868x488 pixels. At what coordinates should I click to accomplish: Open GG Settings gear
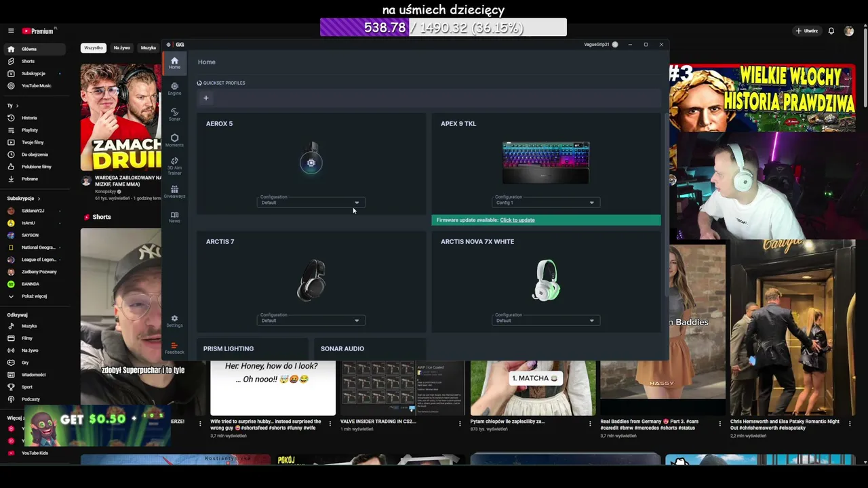coord(174,321)
